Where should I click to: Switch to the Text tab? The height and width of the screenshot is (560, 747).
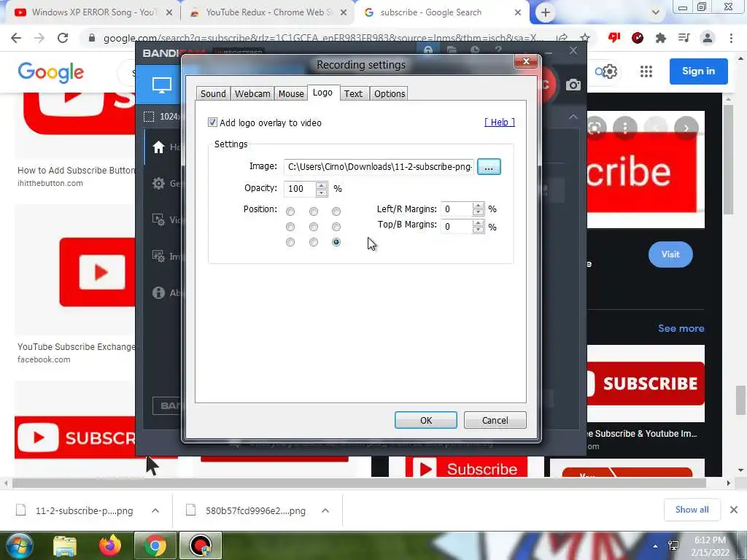click(x=354, y=94)
